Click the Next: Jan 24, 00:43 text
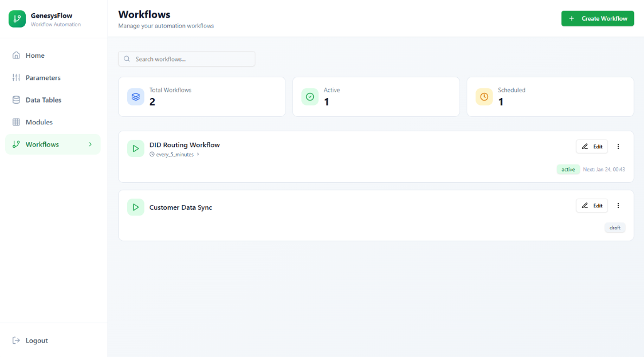The height and width of the screenshot is (357, 644). (x=604, y=170)
